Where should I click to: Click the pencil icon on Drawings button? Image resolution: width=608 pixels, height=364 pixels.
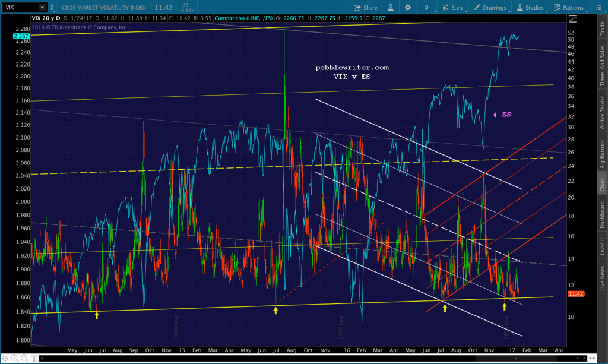(x=477, y=7)
